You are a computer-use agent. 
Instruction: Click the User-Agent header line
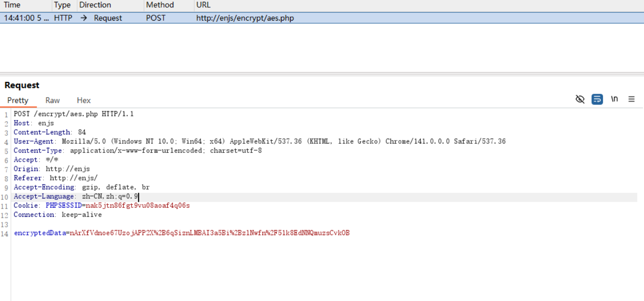(x=259, y=141)
